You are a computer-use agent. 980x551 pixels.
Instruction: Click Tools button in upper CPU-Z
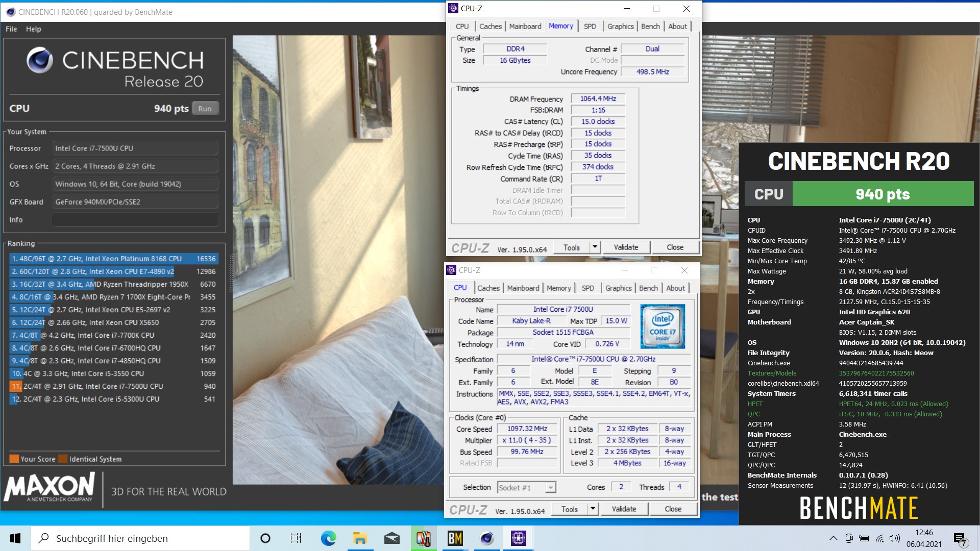pos(572,247)
